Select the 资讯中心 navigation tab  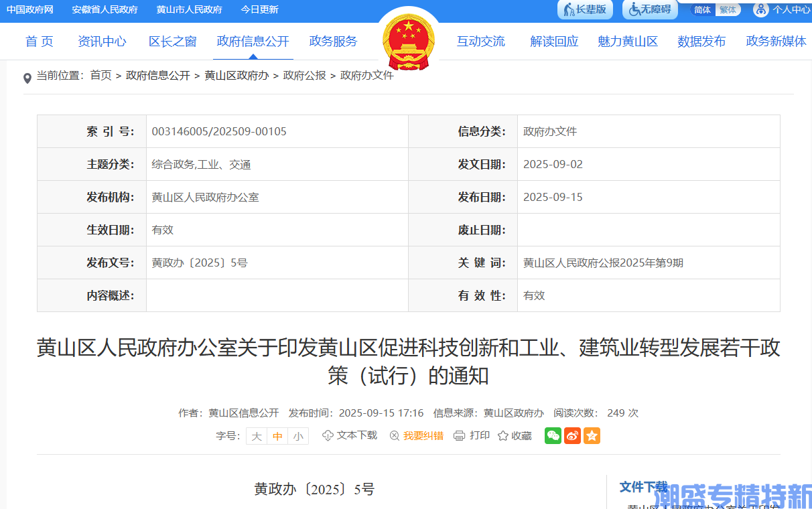pos(102,41)
